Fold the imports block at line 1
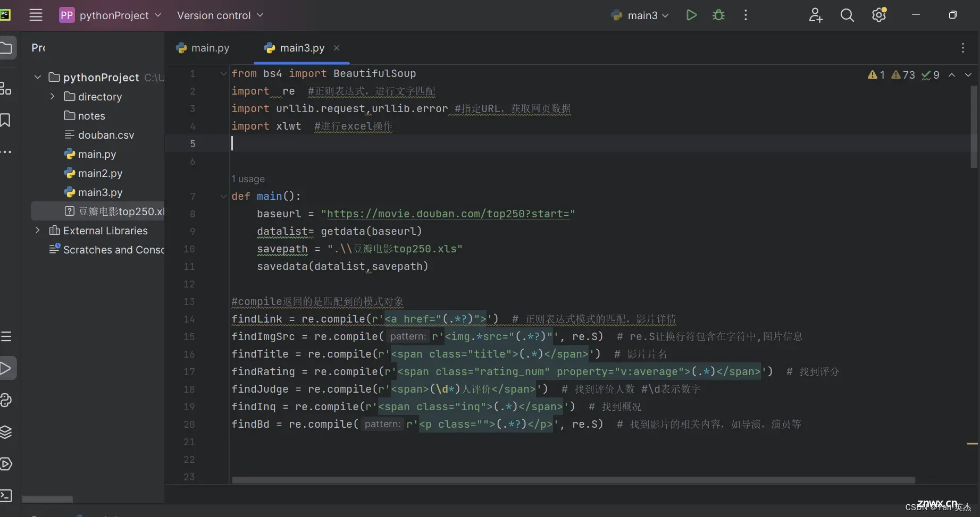The width and height of the screenshot is (980, 517). click(223, 74)
